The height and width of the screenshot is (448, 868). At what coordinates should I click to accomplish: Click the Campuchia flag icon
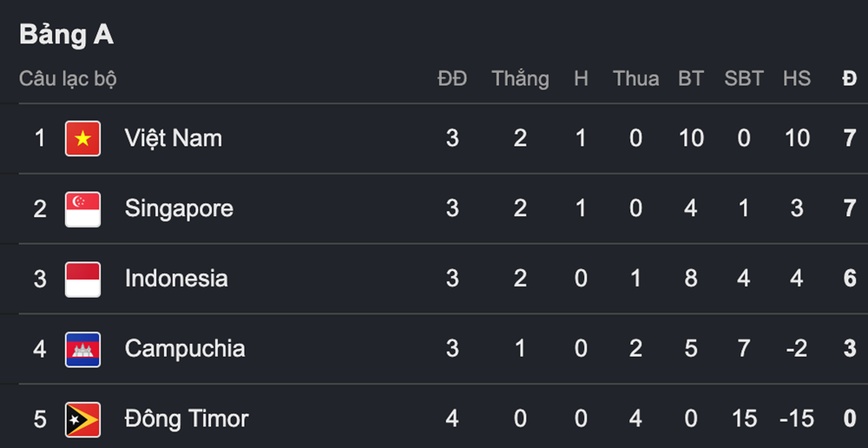[83, 349]
